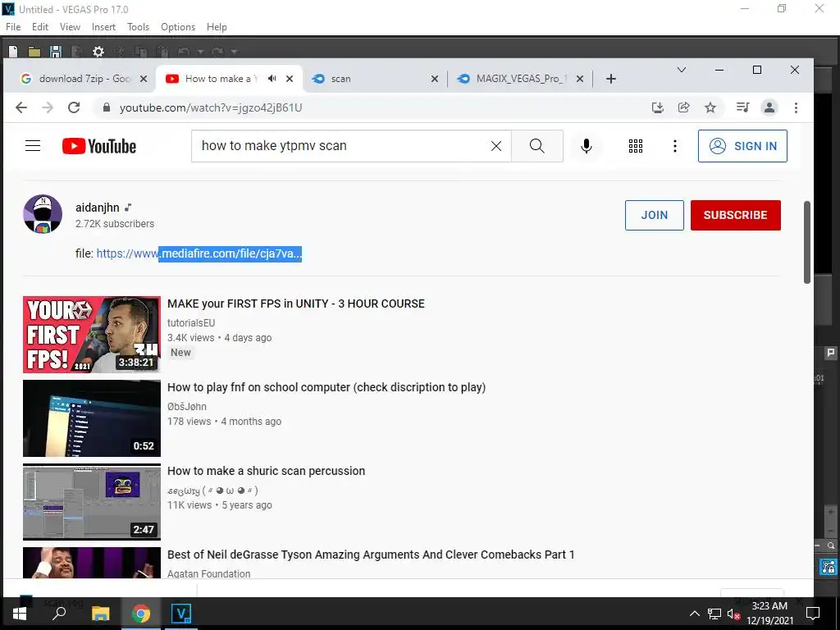
Task: Click the YouTube page vertical scrollbar
Action: point(807,242)
